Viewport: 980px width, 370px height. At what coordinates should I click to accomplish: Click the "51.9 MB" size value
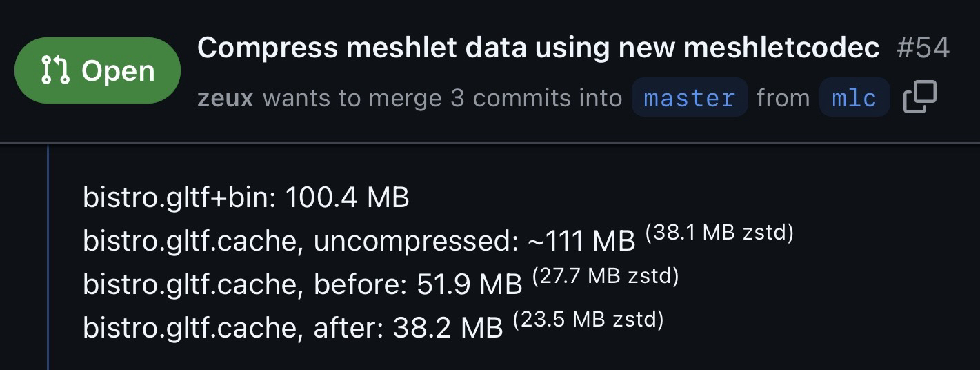coord(469,284)
